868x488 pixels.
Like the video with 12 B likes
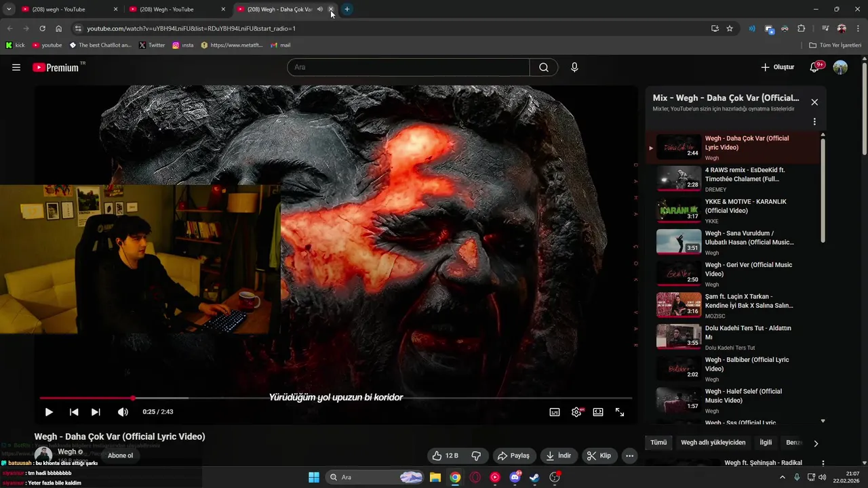pyautogui.click(x=446, y=455)
